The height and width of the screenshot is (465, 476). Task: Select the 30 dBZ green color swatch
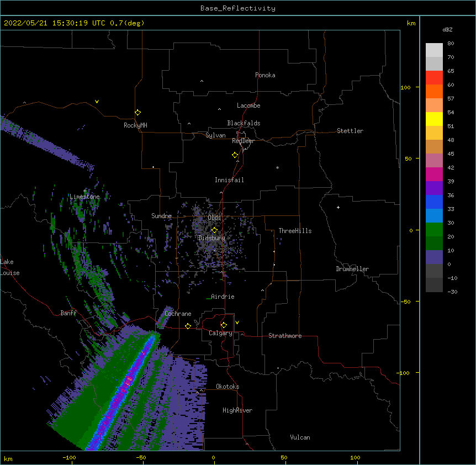(x=434, y=230)
